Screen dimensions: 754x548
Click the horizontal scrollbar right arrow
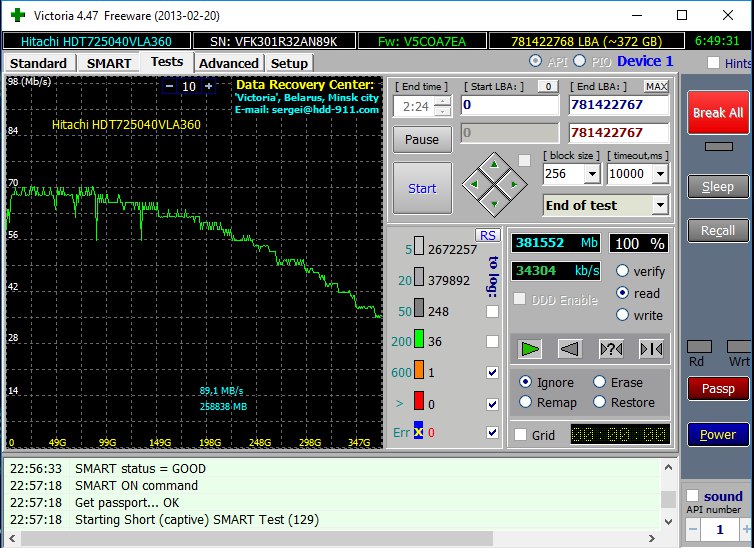(652, 538)
